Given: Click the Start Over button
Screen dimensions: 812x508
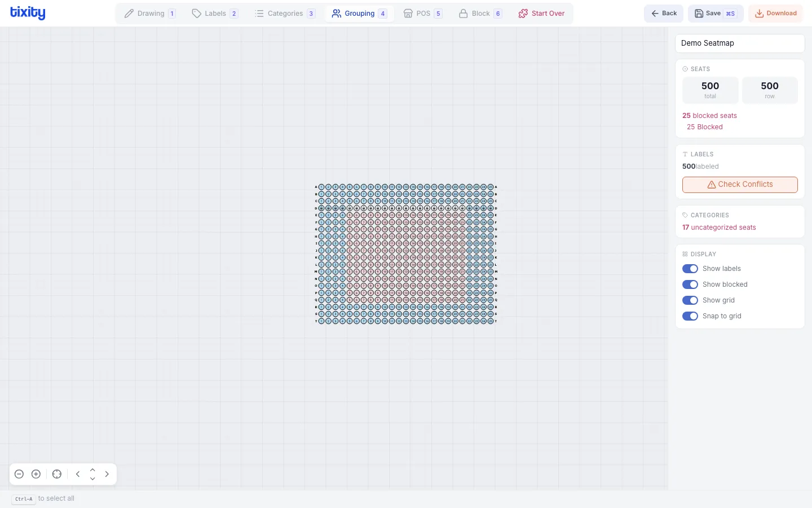Looking at the screenshot, I should pyautogui.click(x=541, y=14).
